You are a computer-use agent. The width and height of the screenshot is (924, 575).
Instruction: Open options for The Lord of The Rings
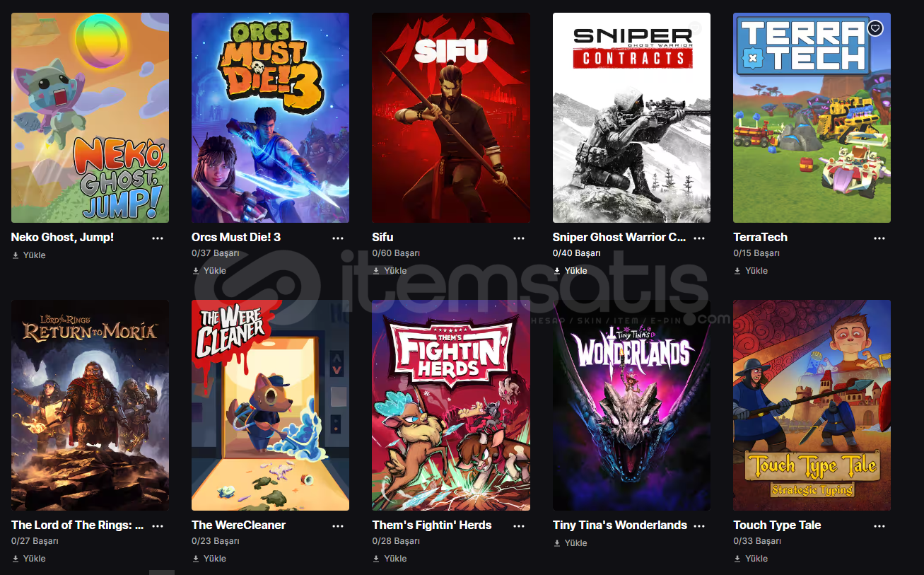click(158, 526)
